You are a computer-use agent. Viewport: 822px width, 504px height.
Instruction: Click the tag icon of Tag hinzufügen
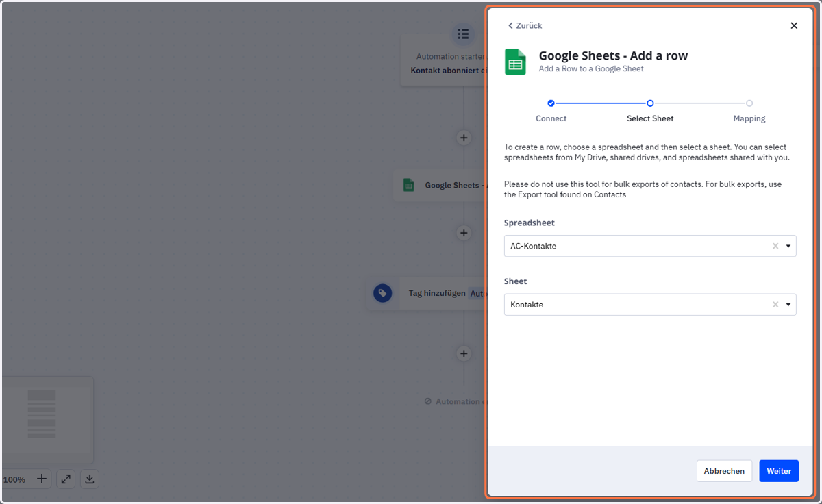pyautogui.click(x=382, y=293)
